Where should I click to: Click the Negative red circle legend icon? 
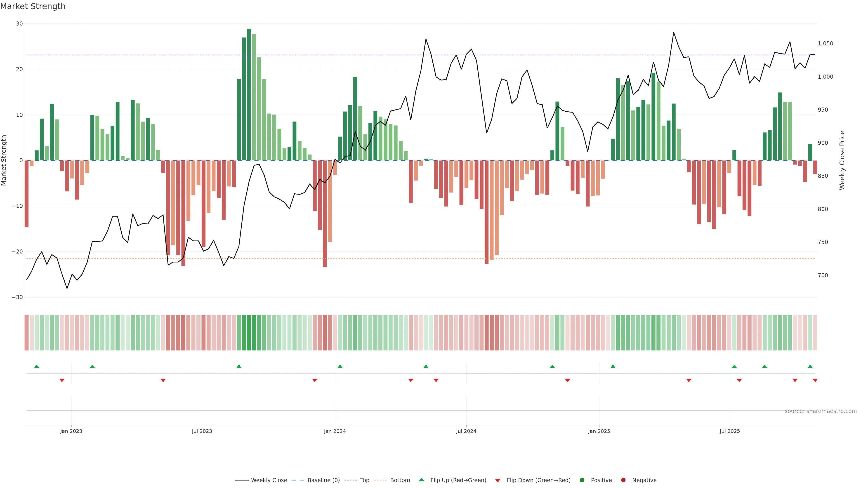(623, 480)
